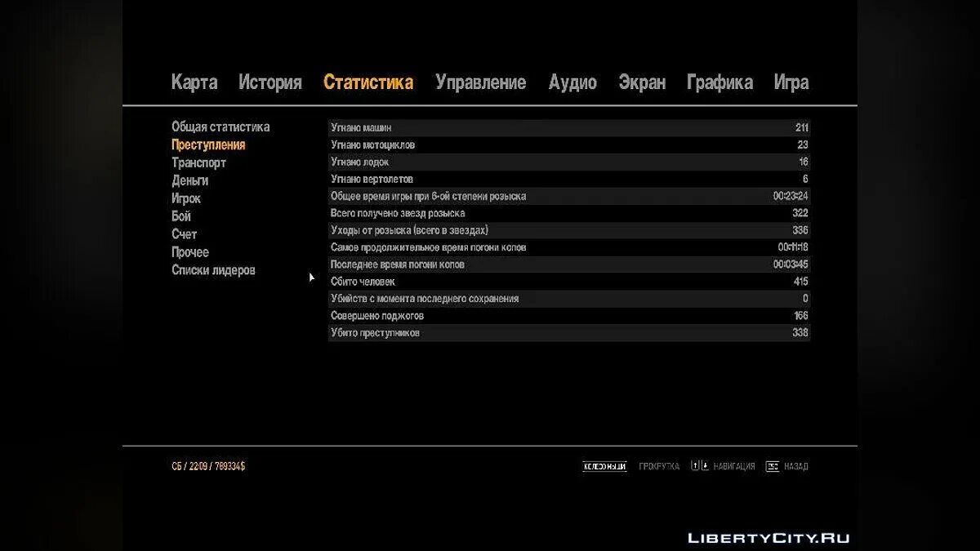Open the Игрок statistics category
Image resolution: width=980 pixels, height=551 pixels.
point(185,198)
